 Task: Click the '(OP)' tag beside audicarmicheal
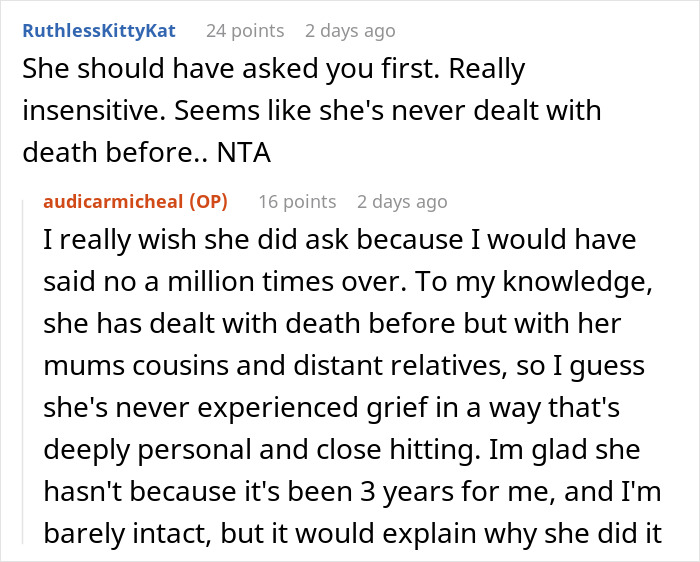(x=208, y=202)
